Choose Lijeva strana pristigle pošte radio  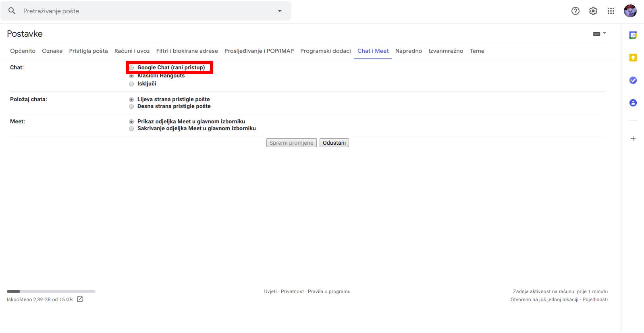click(131, 100)
